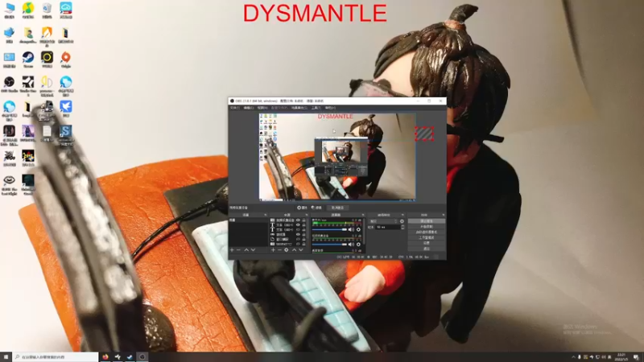The width and height of the screenshot is (644, 362).
Task: Add a source with plus icon under Sources
Action: click(x=273, y=250)
